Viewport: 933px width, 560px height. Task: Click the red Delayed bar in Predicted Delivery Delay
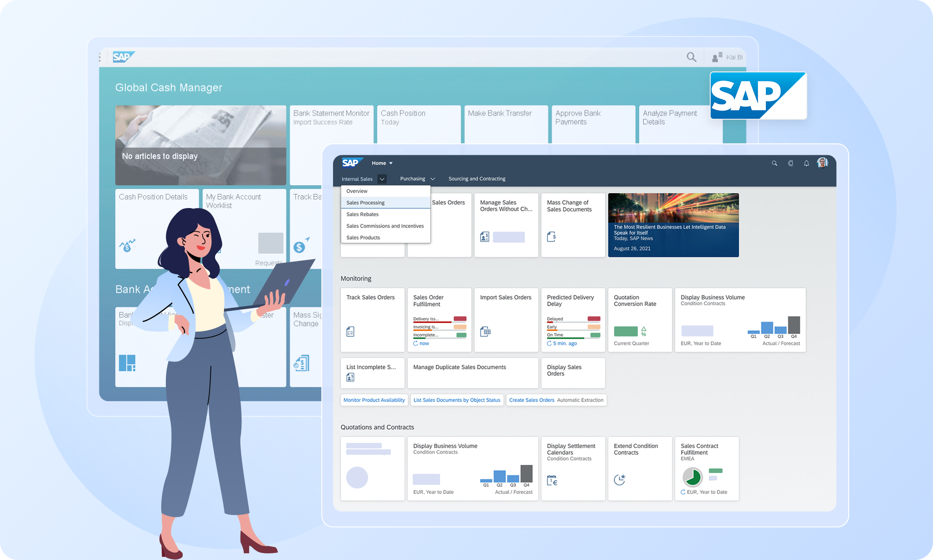[x=594, y=319]
